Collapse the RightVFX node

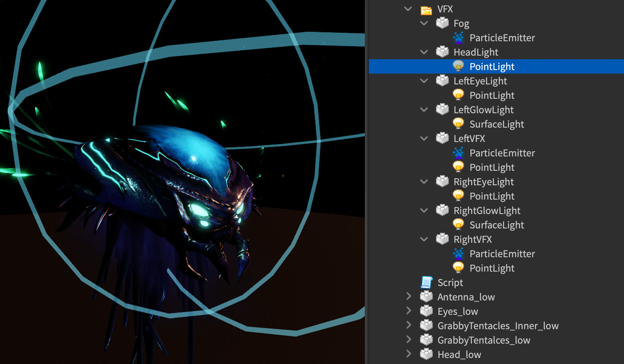point(424,239)
